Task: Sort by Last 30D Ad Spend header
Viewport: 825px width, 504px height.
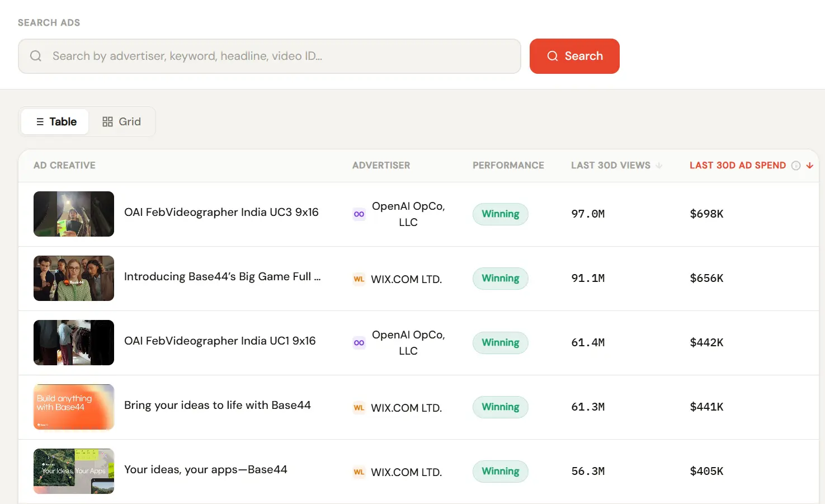Action: click(738, 165)
